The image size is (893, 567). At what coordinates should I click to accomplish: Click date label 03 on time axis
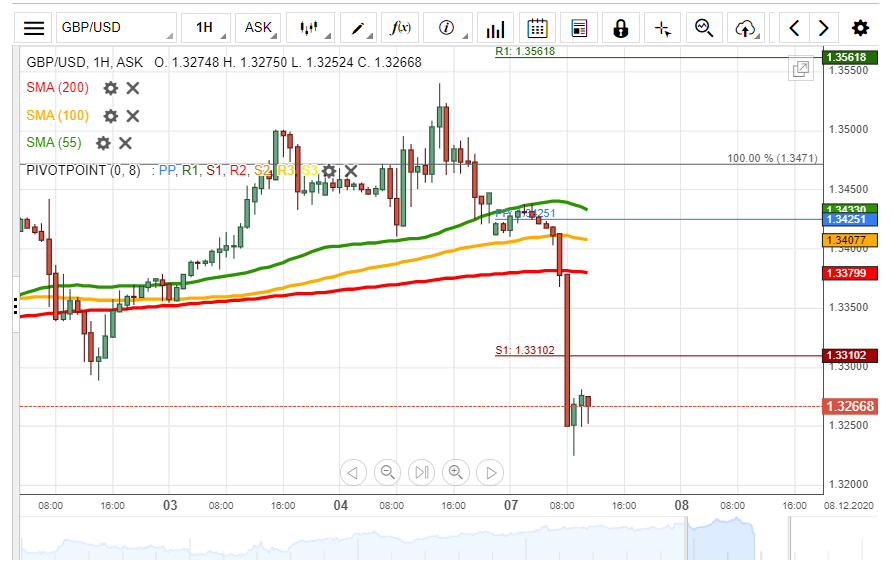(170, 506)
